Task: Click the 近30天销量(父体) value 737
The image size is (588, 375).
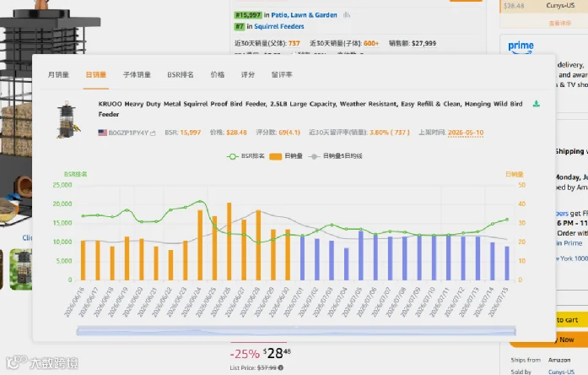Action: 294,43
